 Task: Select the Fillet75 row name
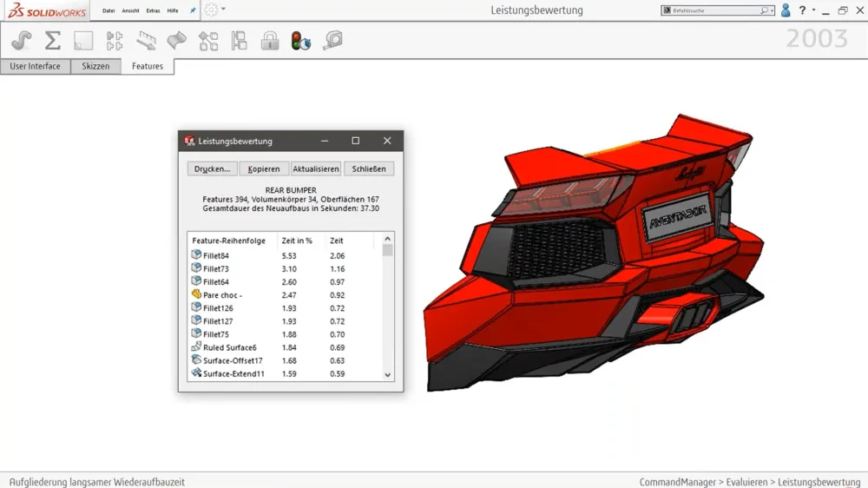coord(216,334)
